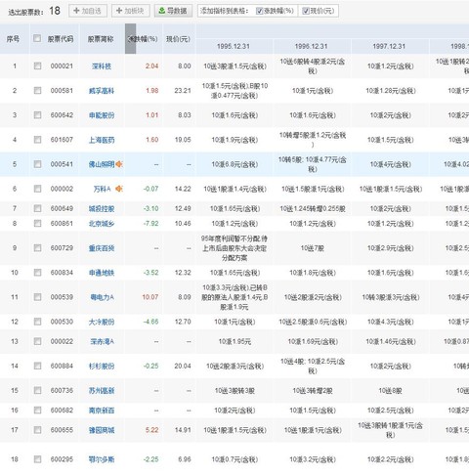Click speaker icon beside 万科A
The width and height of the screenshot is (469, 476).
[119, 189]
